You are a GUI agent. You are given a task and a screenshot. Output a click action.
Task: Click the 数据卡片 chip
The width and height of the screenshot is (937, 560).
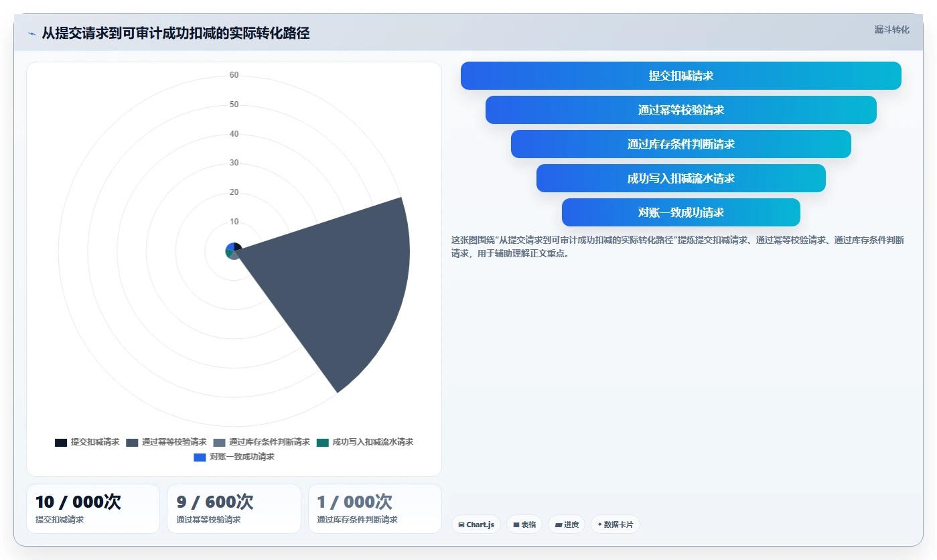click(x=615, y=524)
